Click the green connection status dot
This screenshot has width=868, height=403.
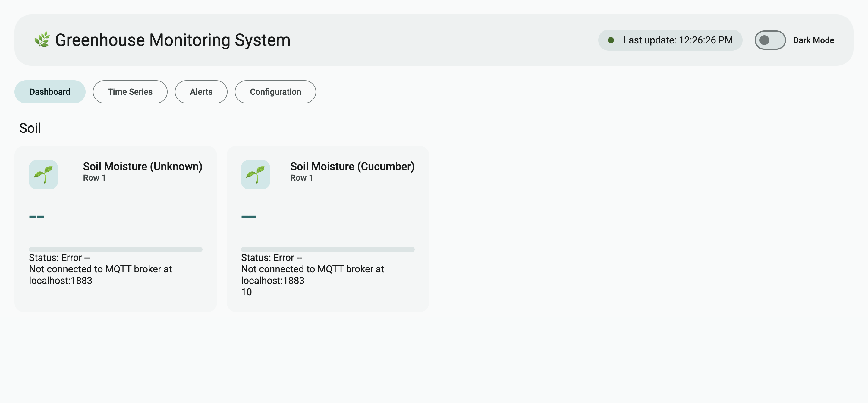point(612,40)
